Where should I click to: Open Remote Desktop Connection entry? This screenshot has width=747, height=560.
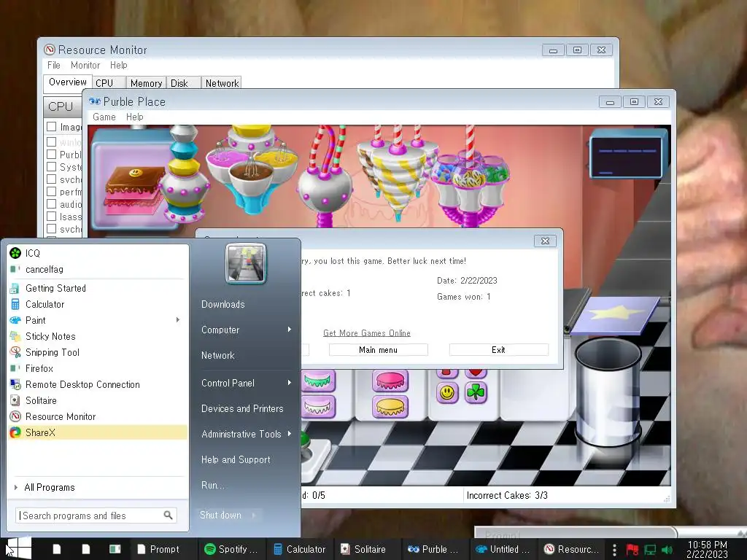coord(98,384)
